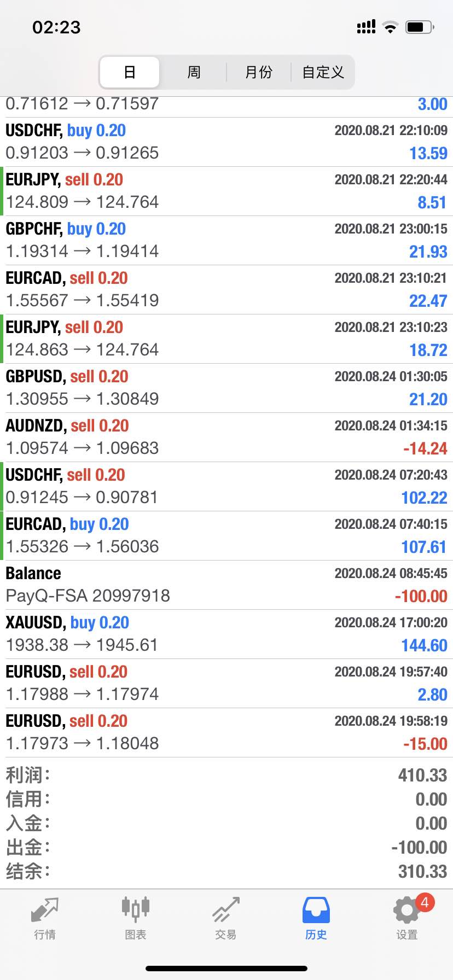Tap the red notification badge showing 4
This screenshot has width=453, height=980.
pos(425,902)
